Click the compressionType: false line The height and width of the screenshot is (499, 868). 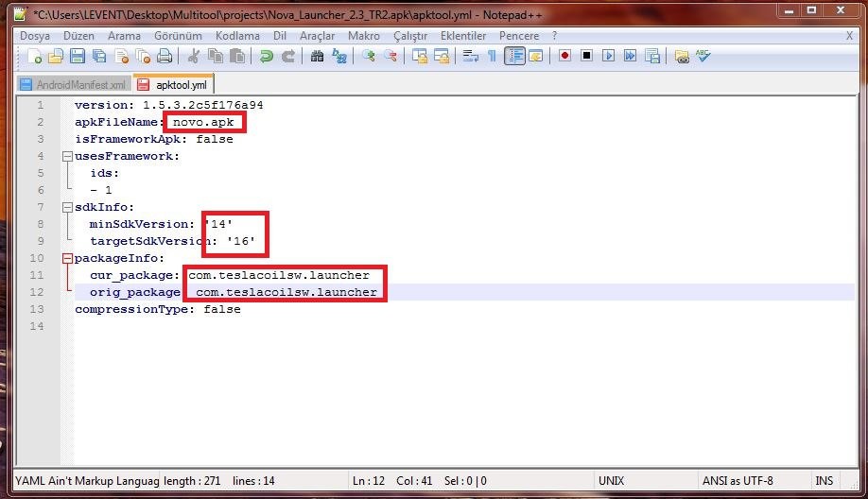pos(158,309)
